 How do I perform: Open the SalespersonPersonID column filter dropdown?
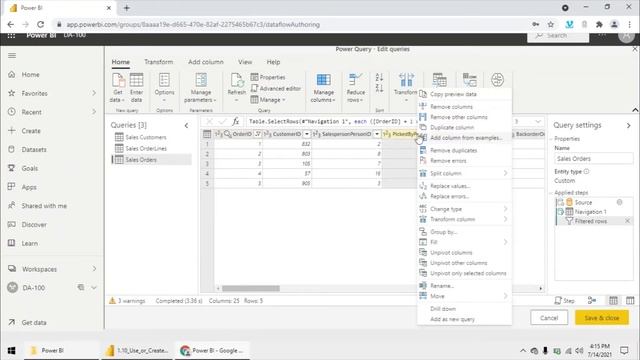tap(377, 134)
